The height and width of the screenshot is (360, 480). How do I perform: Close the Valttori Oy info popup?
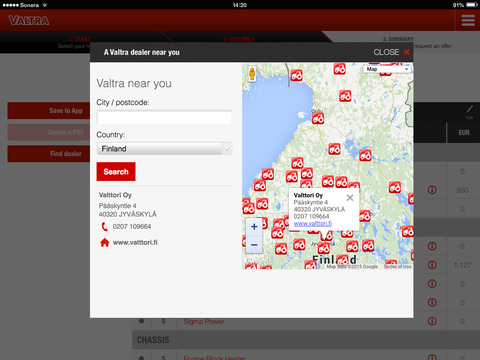pos(350,198)
